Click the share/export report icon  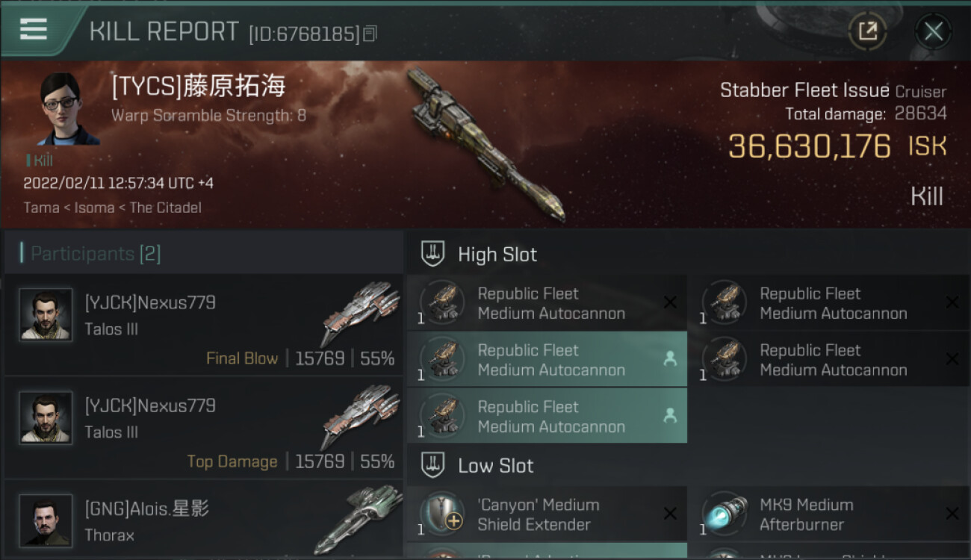[x=867, y=31]
